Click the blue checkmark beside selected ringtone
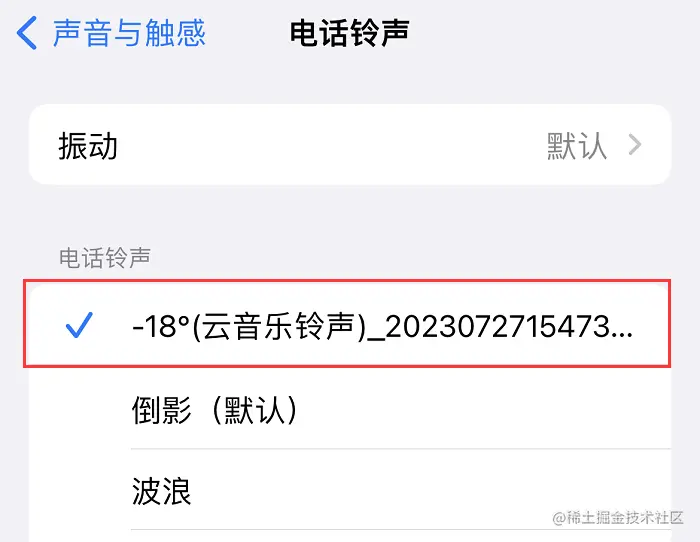The height and width of the screenshot is (542, 700). tap(79, 325)
